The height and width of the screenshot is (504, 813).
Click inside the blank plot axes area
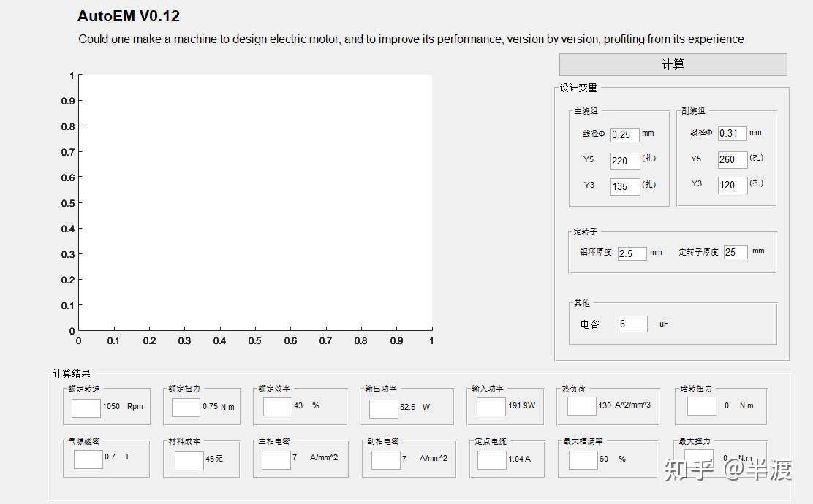coord(256,202)
